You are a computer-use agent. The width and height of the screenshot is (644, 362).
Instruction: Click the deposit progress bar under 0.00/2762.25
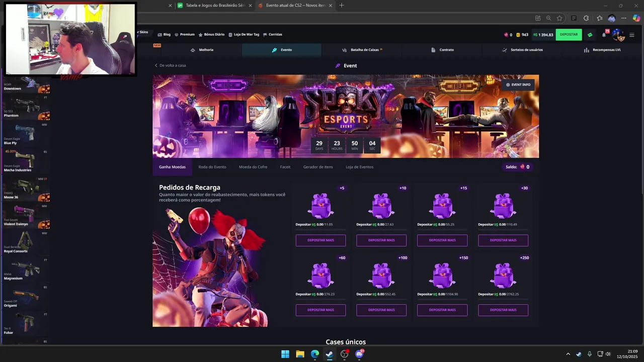coord(503,300)
